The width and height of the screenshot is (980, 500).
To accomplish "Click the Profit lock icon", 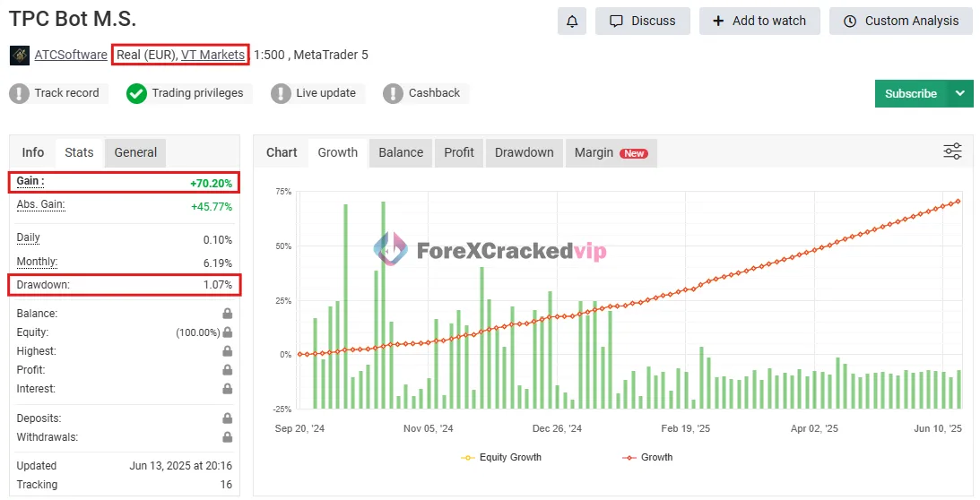I will tap(228, 369).
